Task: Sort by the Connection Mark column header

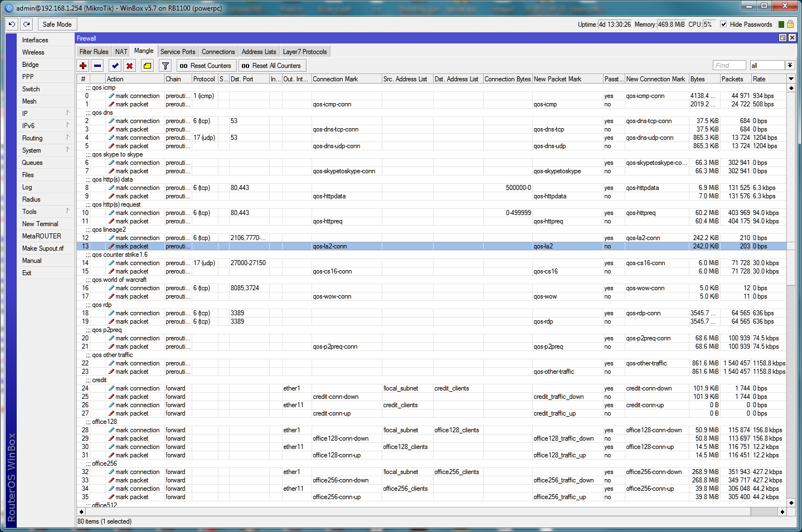Action: pyautogui.click(x=347, y=79)
